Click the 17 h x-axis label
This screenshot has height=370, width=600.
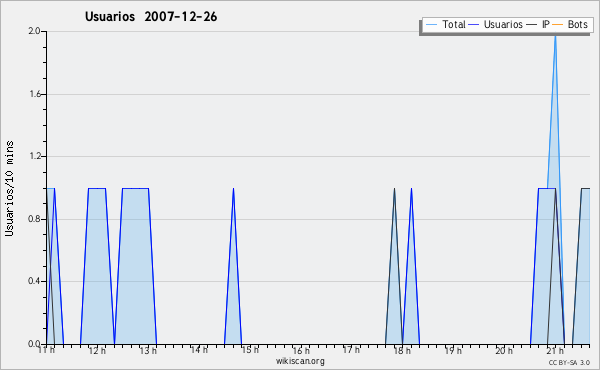click(x=351, y=350)
